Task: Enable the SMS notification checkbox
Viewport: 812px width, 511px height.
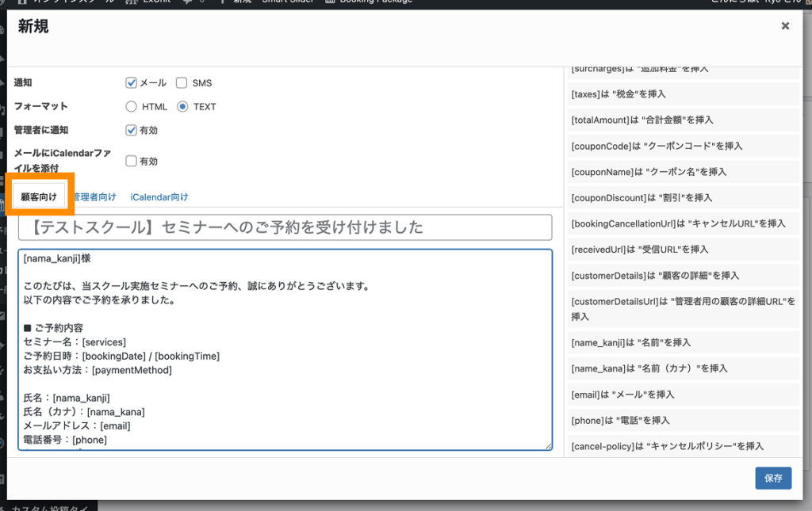Action: pos(182,82)
